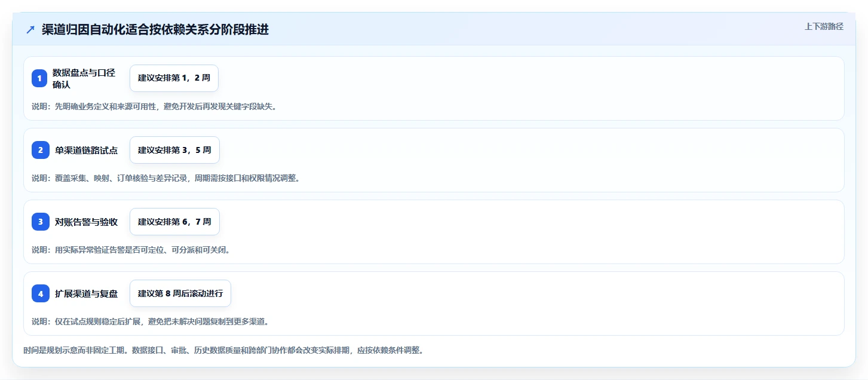Click the 建议安排第 1，2 周 chip
This screenshot has width=868, height=380.
tap(174, 78)
